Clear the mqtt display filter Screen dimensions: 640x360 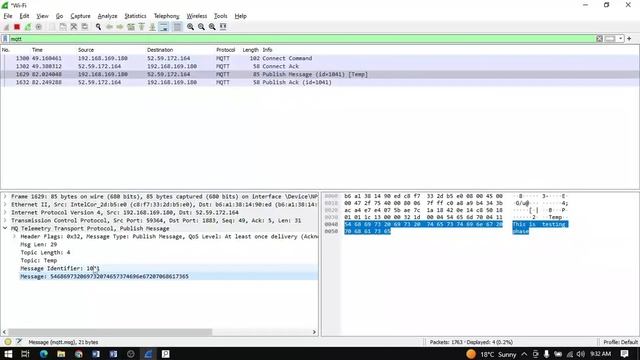tap(599, 39)
